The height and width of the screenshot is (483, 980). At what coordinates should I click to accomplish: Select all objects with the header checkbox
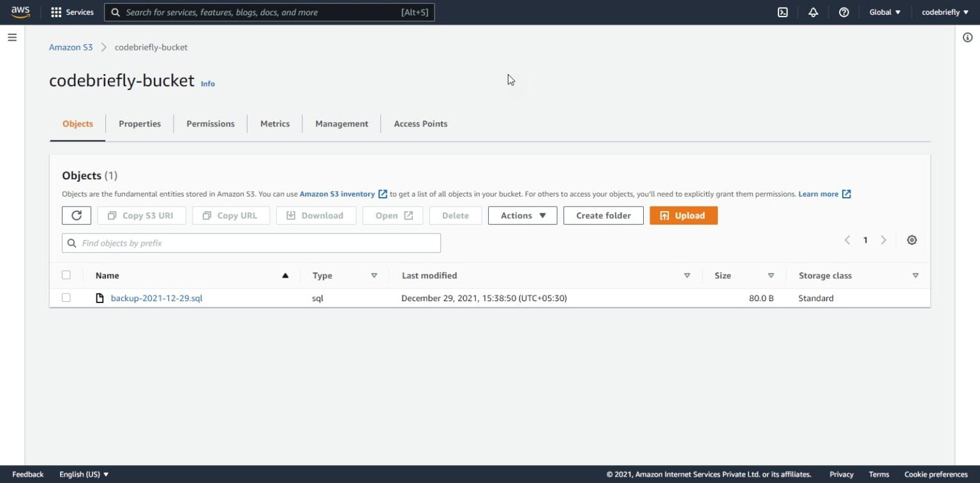tap(66, 274)
